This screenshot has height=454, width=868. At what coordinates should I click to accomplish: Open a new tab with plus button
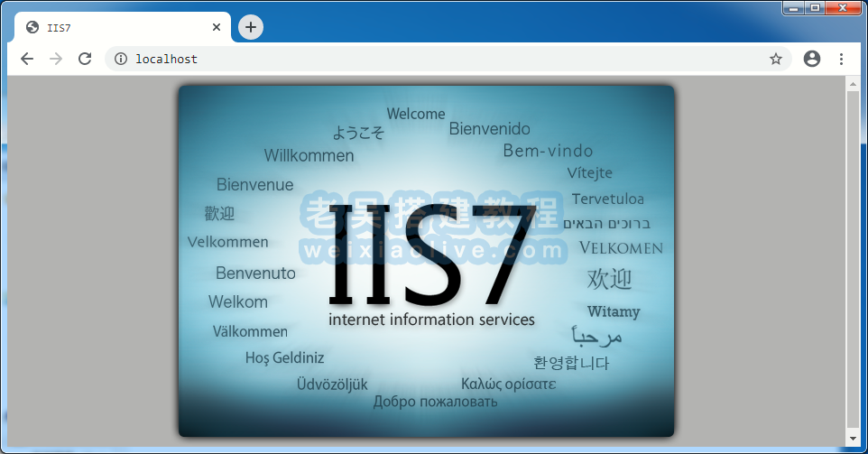click(251, 27)
